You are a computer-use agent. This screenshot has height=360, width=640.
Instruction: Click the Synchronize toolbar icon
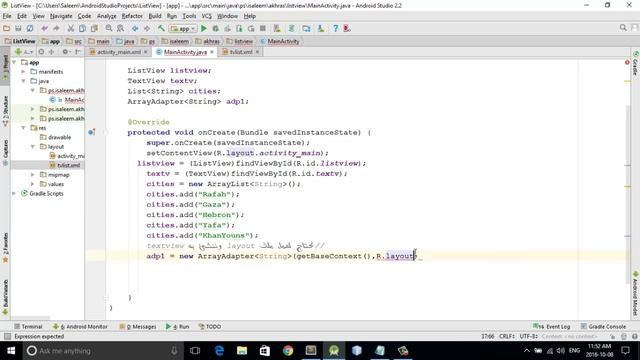(30, 29)
